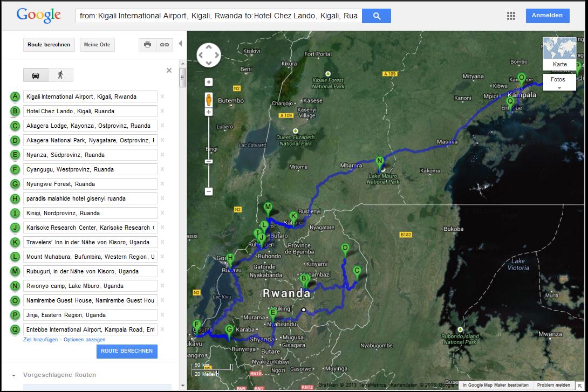The width and height of the screenshot is (588, 392).
Task: Click the Hotel Chez Lando destination field
Action: [90, 111]
